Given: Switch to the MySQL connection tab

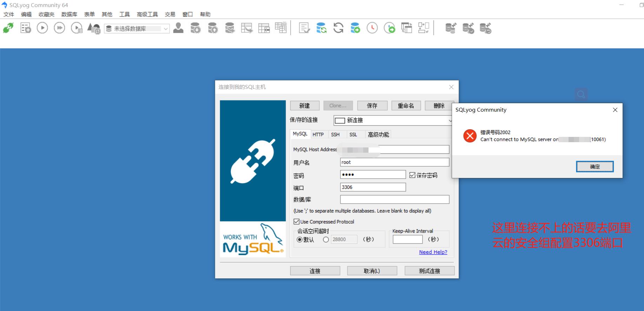Looking at the screenshot, I should point(300,134).
